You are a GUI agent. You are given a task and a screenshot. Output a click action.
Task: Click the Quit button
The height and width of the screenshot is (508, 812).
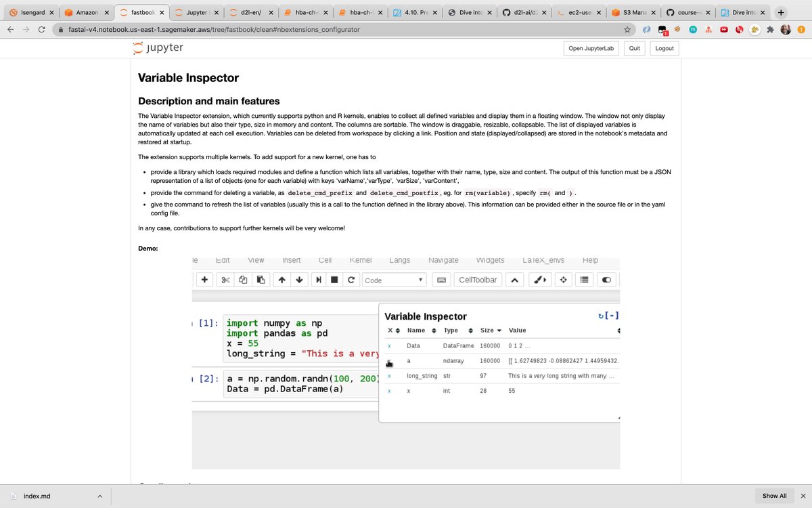634,48
